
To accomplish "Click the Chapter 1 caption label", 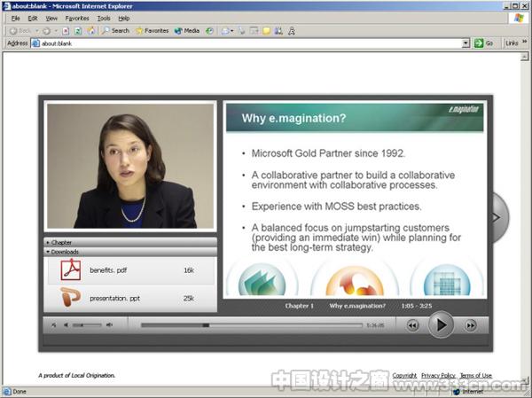I will (300, 306).
